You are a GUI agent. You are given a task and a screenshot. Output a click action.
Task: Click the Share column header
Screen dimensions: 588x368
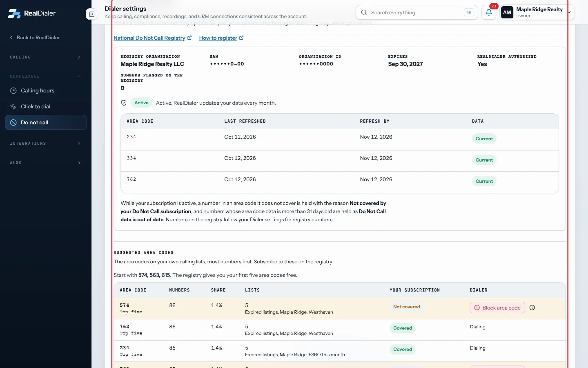point(218,290)
